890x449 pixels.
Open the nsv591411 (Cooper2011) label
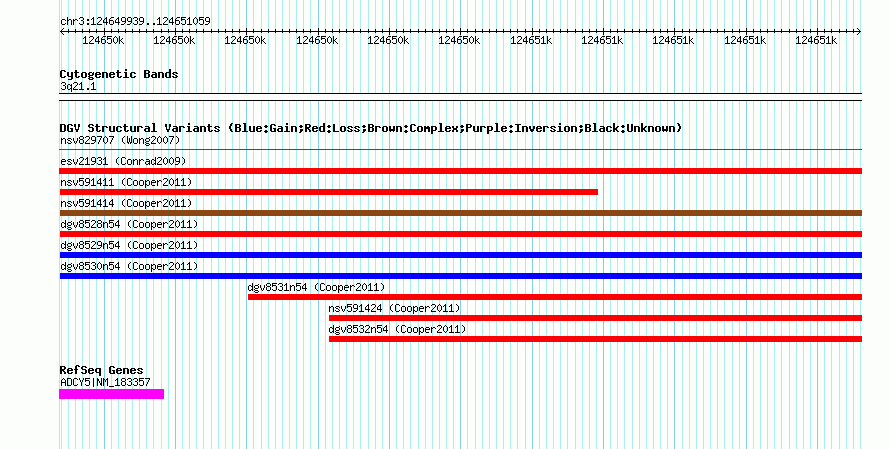(x=126, y=182)
